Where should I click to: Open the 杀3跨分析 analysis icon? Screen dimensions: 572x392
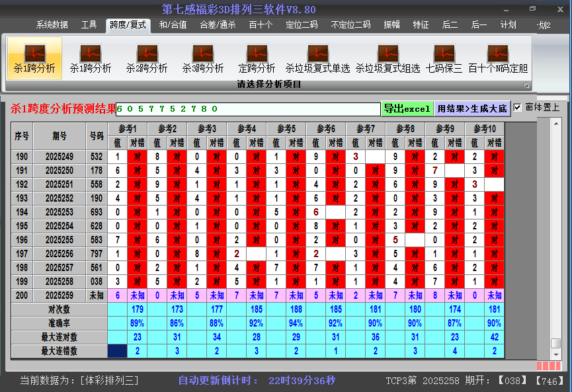pos(203,58)
